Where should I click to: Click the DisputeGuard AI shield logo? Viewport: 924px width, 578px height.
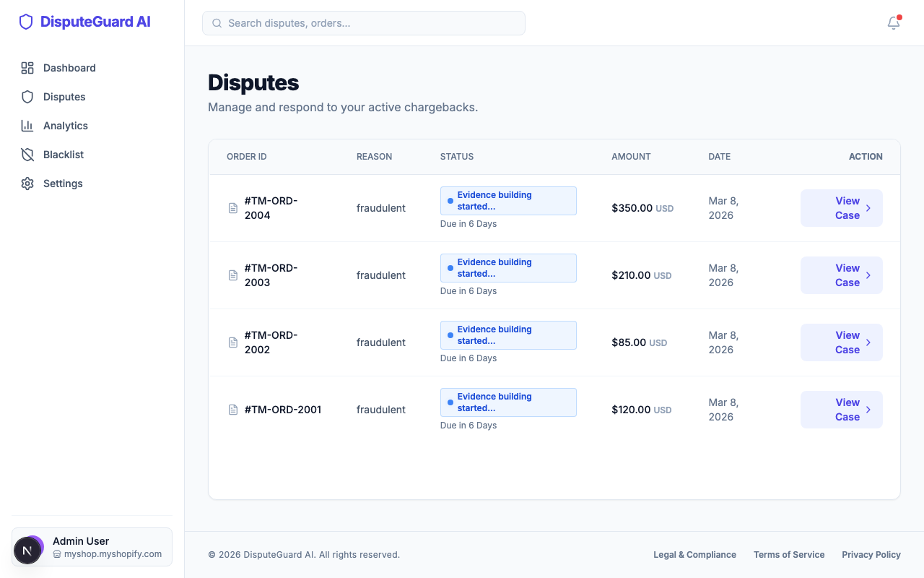point(26,22)
